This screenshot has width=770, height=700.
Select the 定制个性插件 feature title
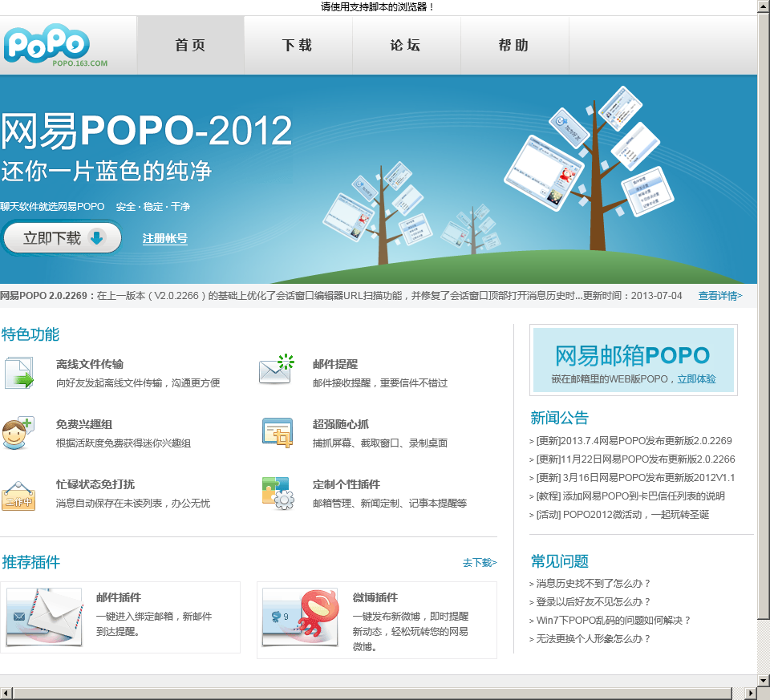[346, 484]
